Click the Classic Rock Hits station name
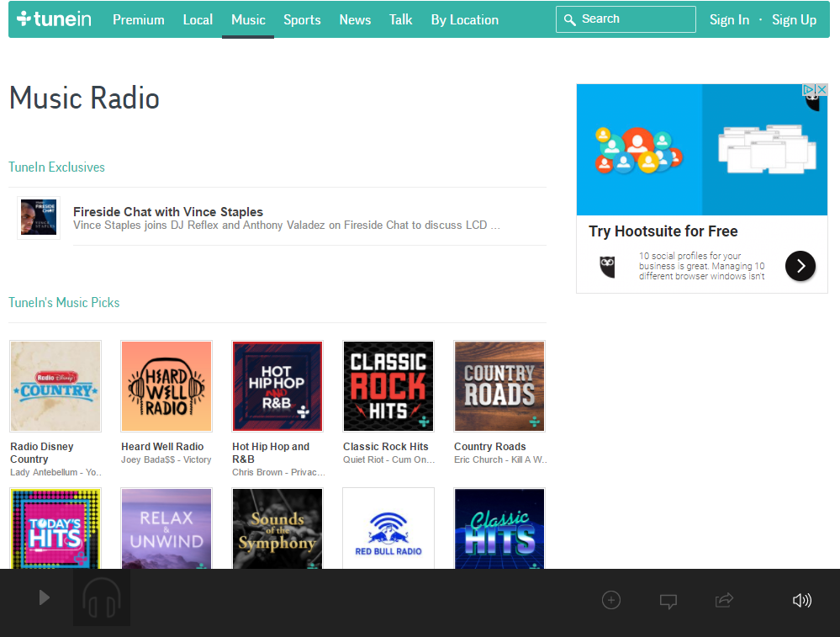Image resolution: width=840 pixels, height=637 pixels. click(386, 447)
